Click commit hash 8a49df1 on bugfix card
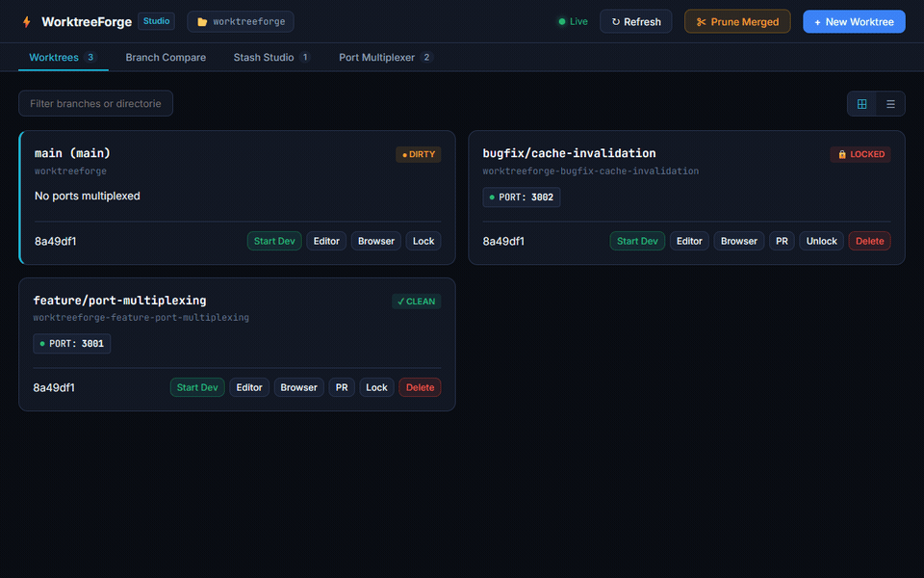Screen dimensions: 924x578 point(503,241)
